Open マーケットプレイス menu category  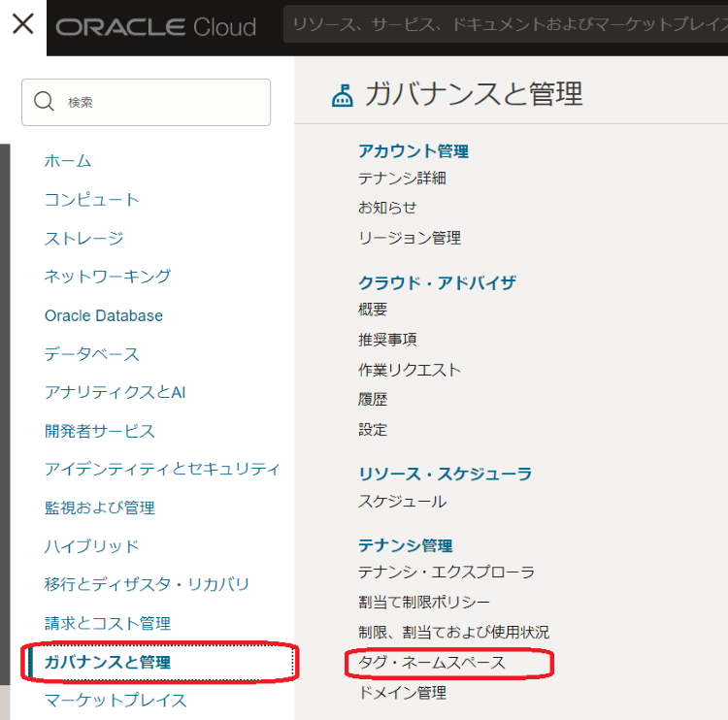(116, 700)
